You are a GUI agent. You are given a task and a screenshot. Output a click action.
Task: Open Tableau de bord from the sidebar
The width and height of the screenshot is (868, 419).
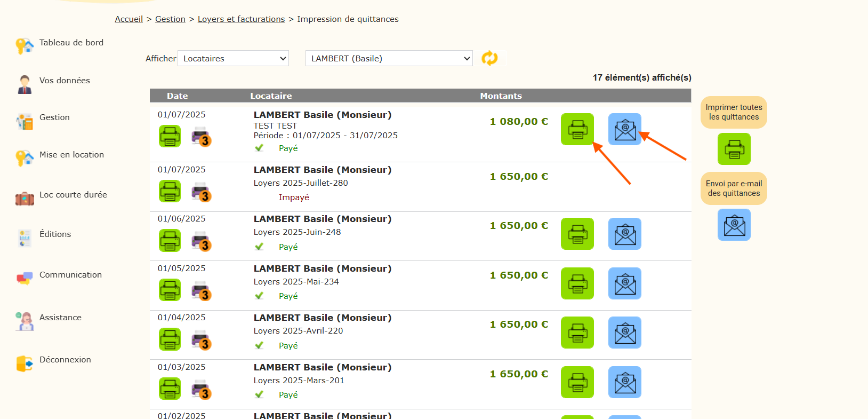click(x=71, y=43)
